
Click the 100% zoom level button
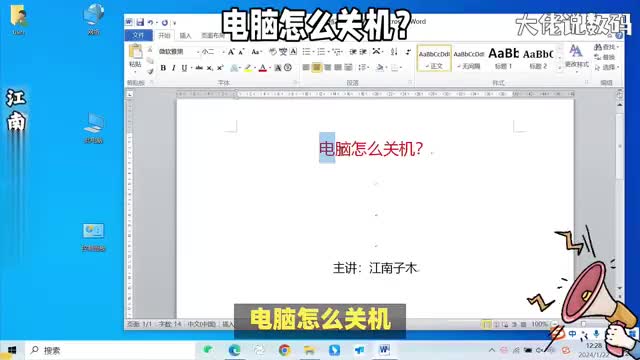point(539,324)
